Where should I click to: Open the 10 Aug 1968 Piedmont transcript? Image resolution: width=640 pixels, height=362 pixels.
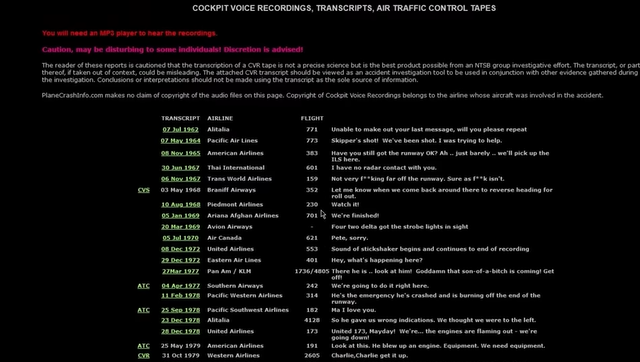point(180,204)
